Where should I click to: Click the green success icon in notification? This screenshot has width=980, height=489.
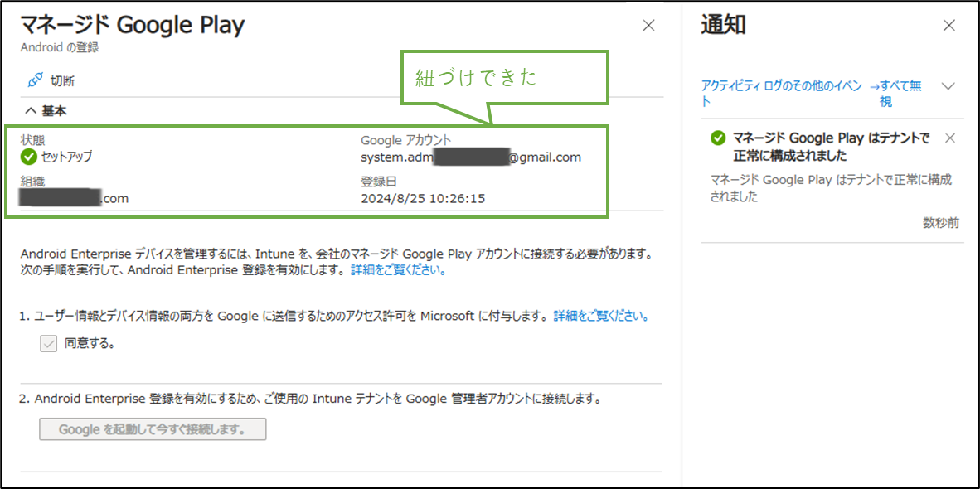(718, 138)
